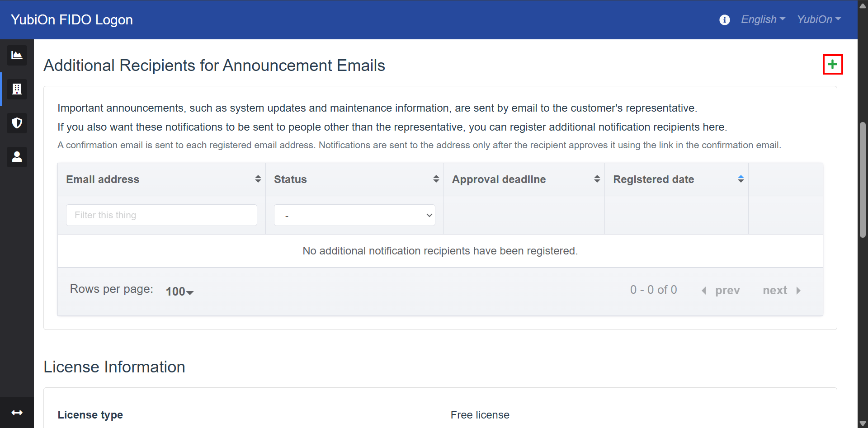This screenshot has height=428, width=868.
Task: Sort by Status column arrows
Action: click(x=436, y=179)
